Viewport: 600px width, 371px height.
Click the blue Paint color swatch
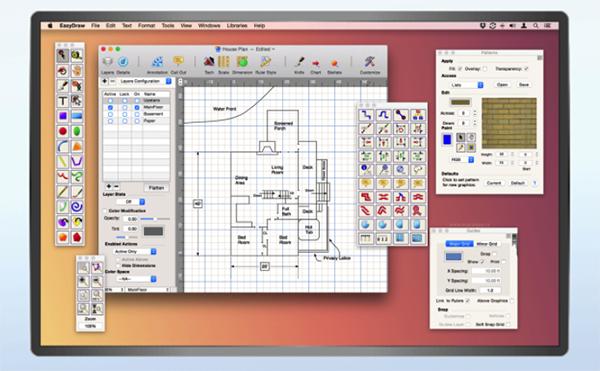click(447, 140)
